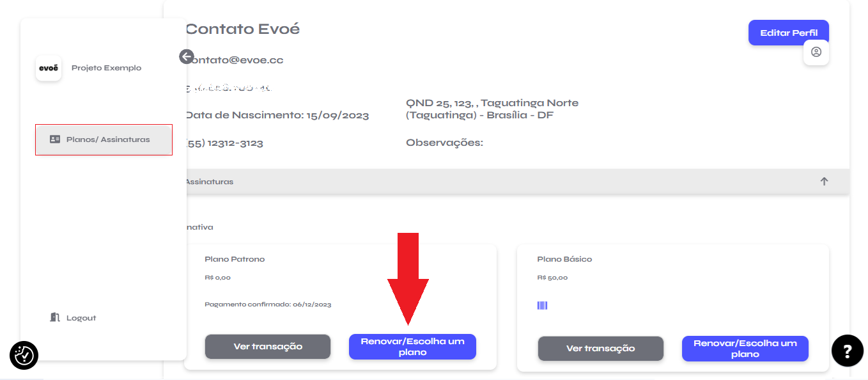The image size is (868, 380).
Task: Click the Logout door icon
Action: [55, 317]
